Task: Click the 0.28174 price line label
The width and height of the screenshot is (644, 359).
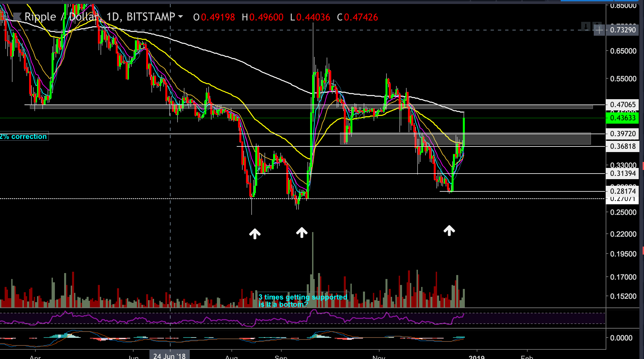Action: point(623,191)
